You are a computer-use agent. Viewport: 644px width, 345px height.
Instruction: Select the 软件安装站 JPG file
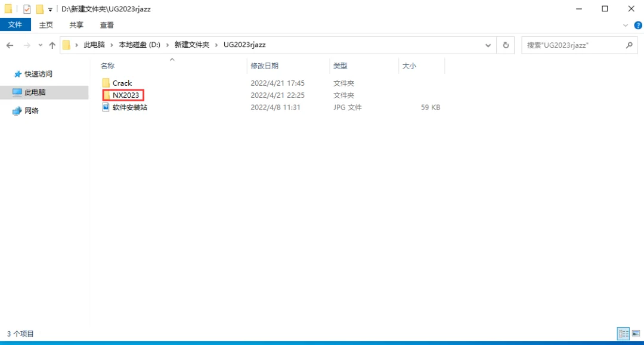130,107
